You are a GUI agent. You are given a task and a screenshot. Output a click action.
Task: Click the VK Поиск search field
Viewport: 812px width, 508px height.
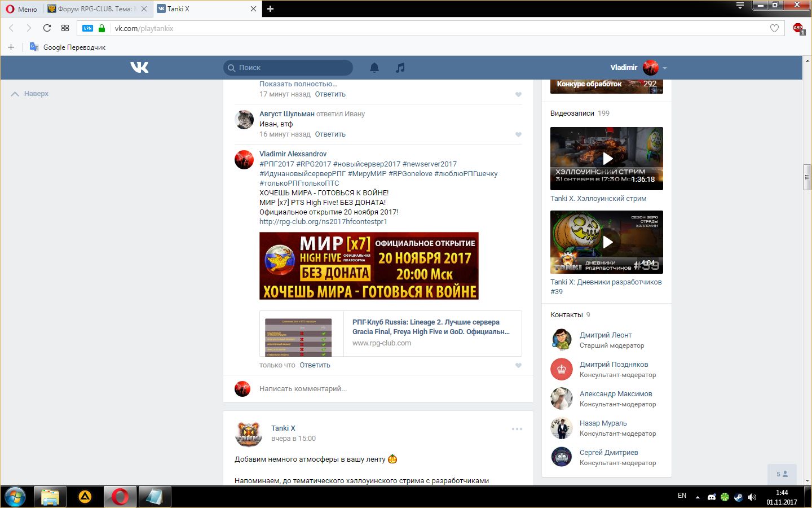coord(288,68)
